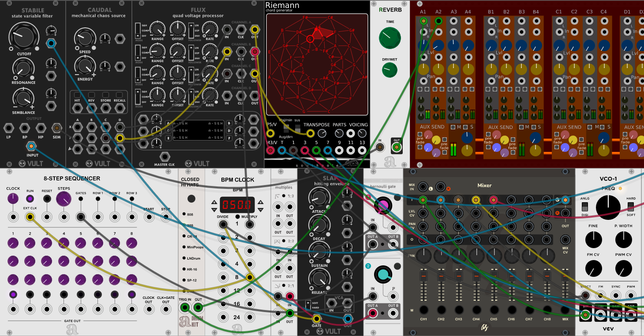
Task: Click upper Bernoulli gate OUT B jack
Action: 394,244
